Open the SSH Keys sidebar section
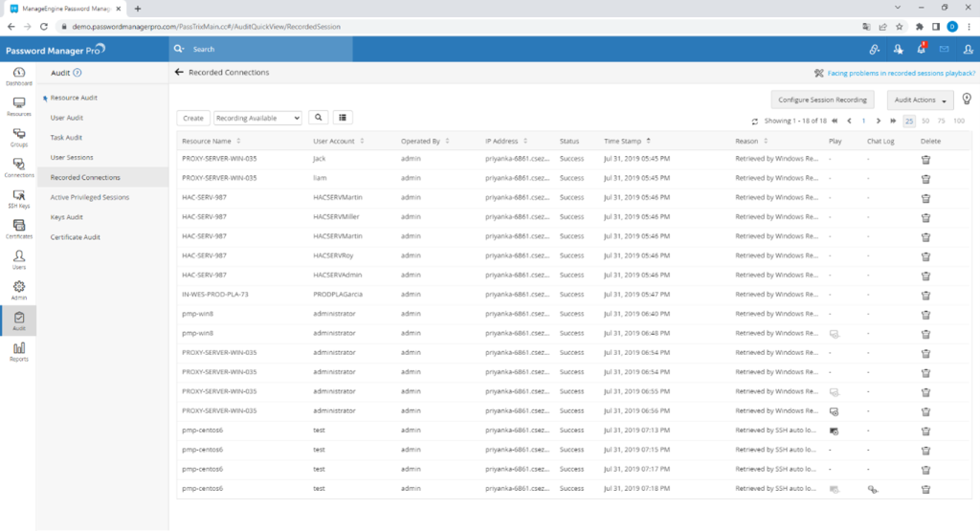The width and height of the screenshot is (980, 531). (x=18, y=198)
